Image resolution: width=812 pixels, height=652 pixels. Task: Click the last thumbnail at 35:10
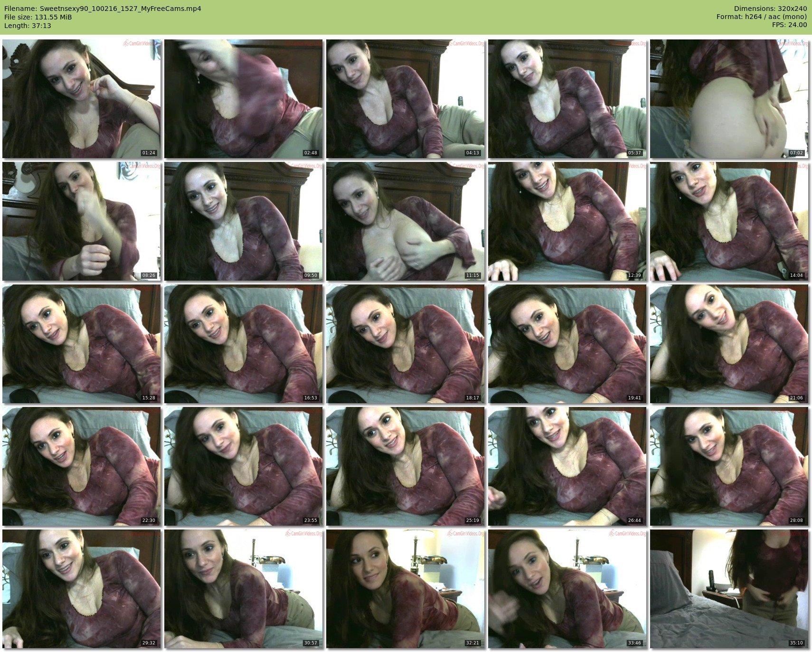pos(729,589)
